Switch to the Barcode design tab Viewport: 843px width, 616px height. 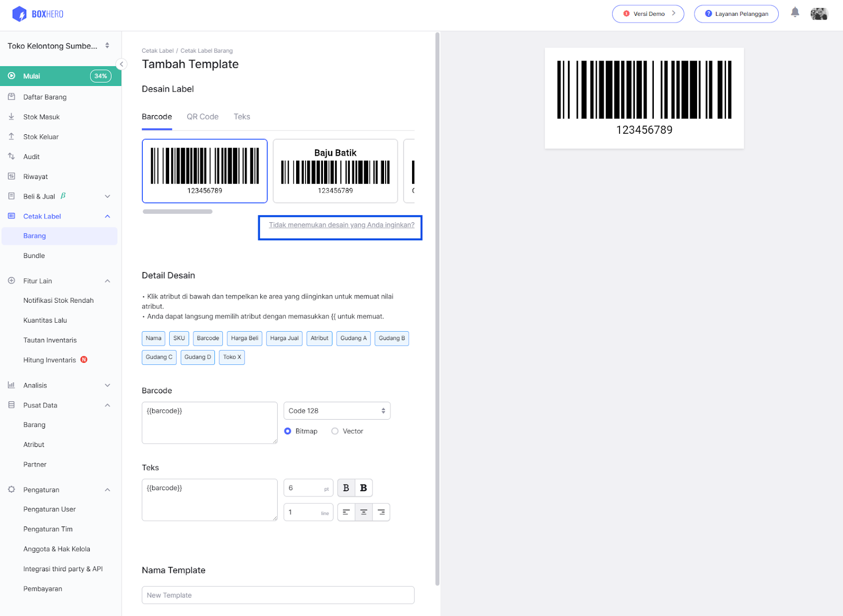pos(157,117)
